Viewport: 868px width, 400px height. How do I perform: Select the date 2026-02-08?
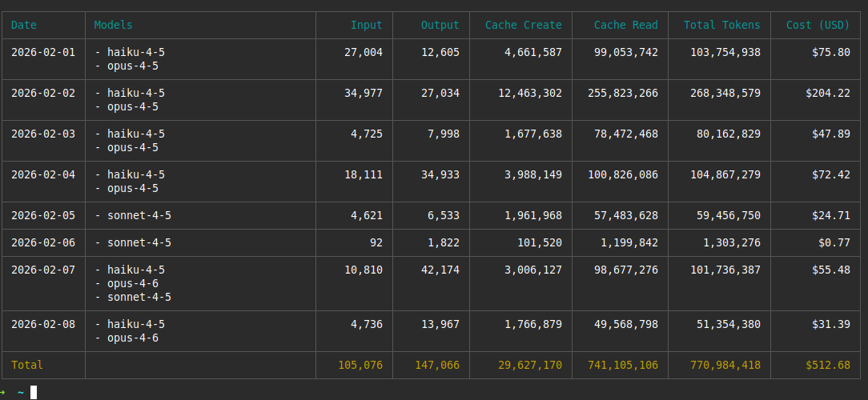tap(43, 324)
